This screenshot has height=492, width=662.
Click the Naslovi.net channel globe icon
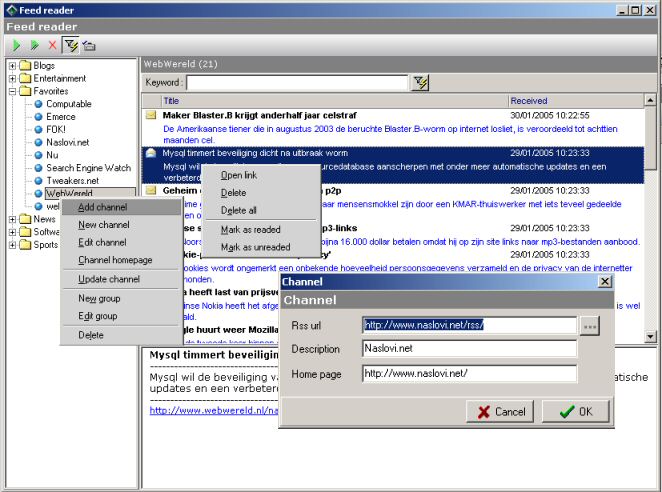click(x=38, y=142)
